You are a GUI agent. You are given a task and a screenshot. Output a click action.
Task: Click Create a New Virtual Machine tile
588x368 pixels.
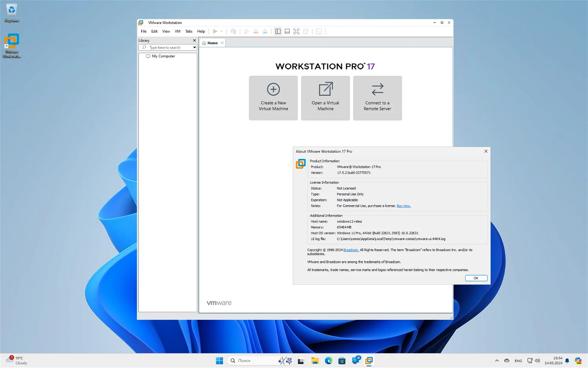pos(273,98)
